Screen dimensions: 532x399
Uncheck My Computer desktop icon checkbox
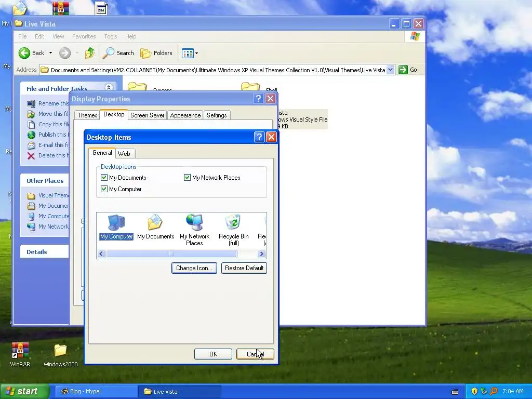point(104,189)
